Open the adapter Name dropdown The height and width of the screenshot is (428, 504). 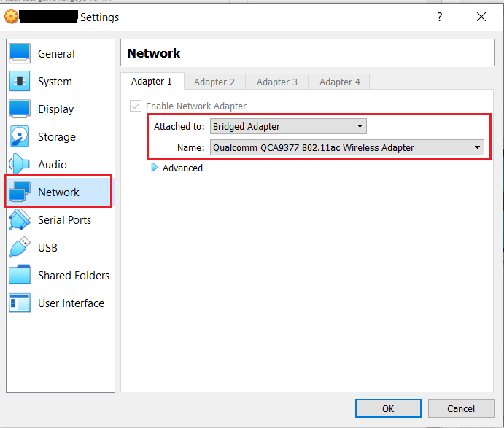click(x=346, y=147)
